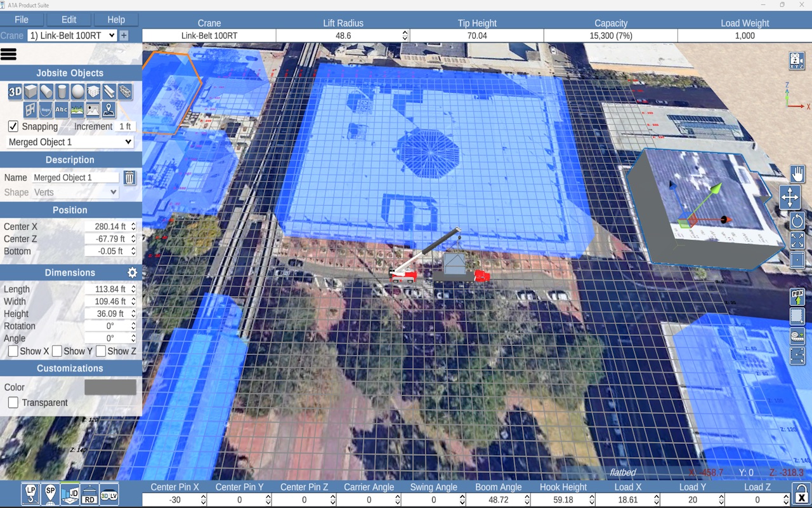812x508 pixels.
Task: Add a steel I-beam object
Action: tap(109, 92)
